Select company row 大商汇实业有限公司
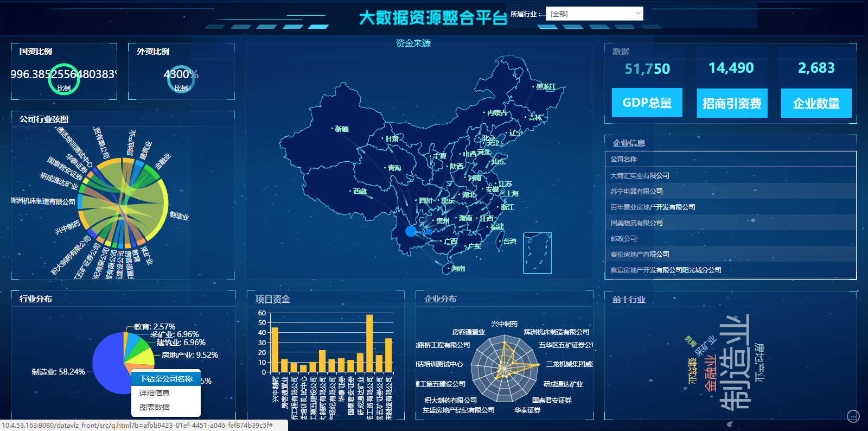The height and width of the screenshot is (431, 868). pos(730,176)
